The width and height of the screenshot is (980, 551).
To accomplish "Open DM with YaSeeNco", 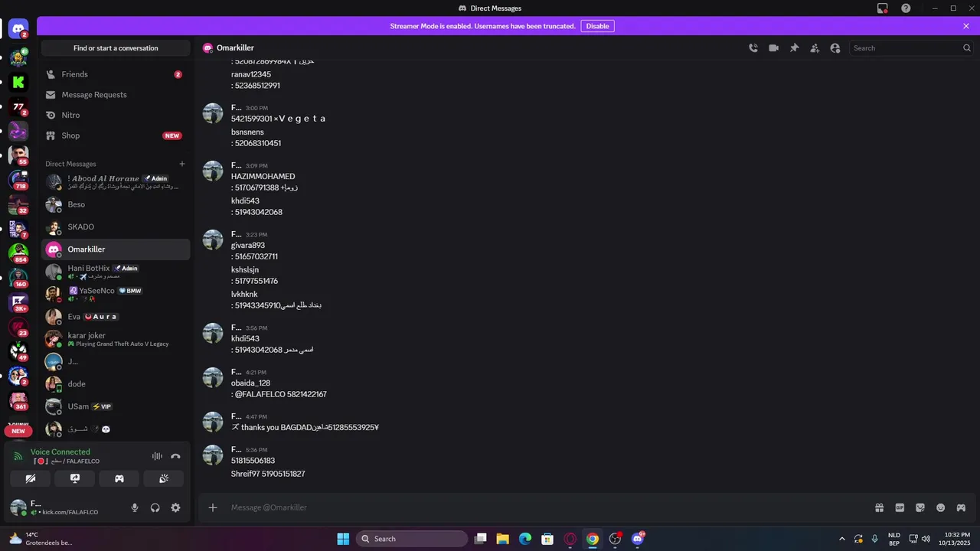I will tap(116, 294).
